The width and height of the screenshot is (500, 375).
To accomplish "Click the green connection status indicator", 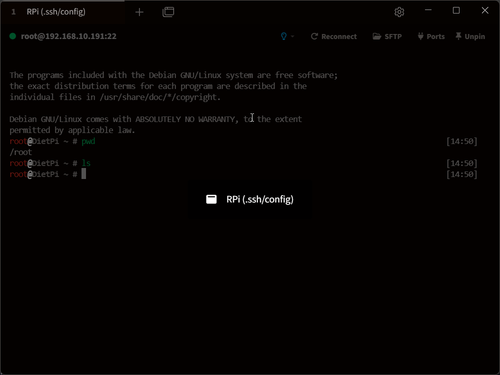I will 13,36.
